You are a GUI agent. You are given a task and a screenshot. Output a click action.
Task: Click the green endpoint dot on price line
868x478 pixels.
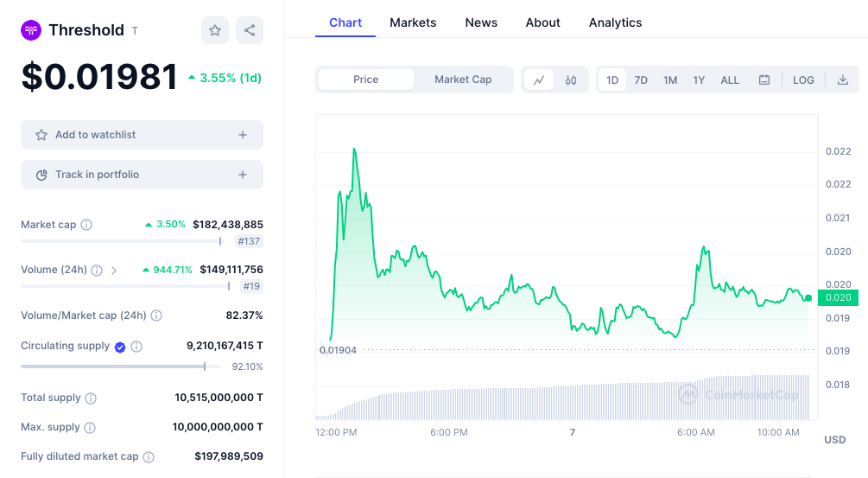tap(808, 298)
